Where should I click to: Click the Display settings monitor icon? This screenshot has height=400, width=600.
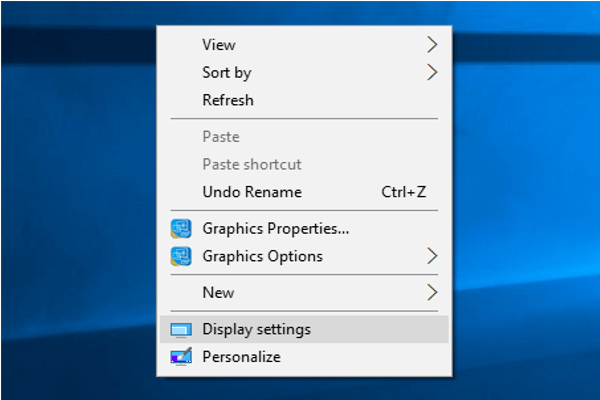tap(181, 329)
